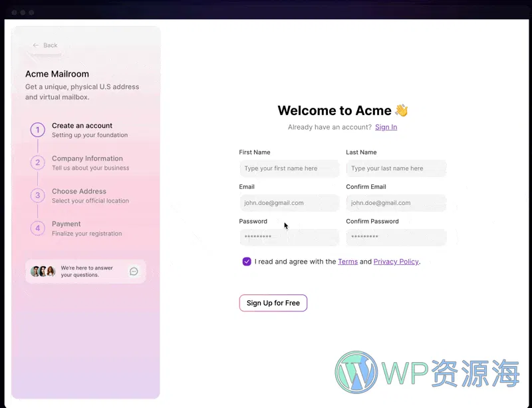
Task: Focus the Last Name input field
Action: coord(396,168)
